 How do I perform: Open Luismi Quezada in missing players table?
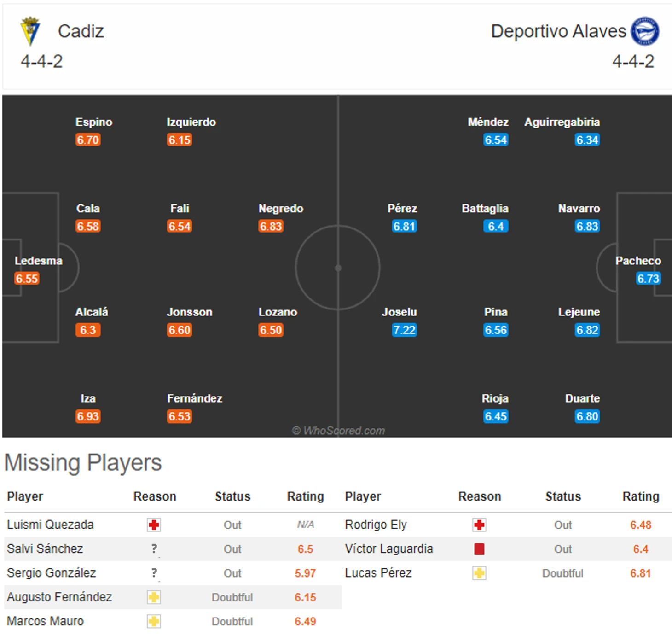click(50, 525)
